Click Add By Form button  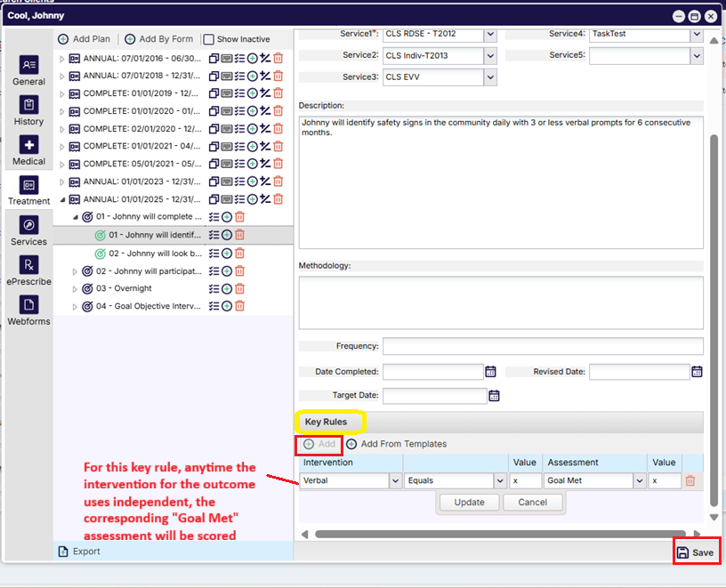tap(158, 39)
